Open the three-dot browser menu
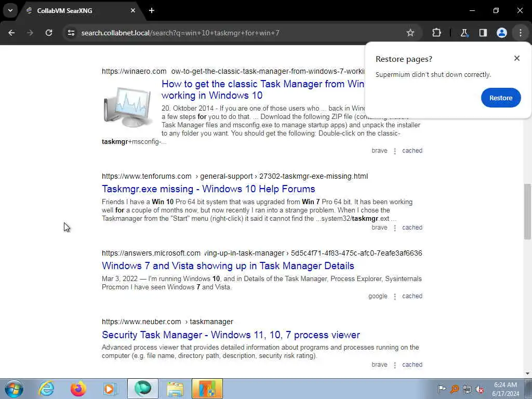 [x=521, y=33]
